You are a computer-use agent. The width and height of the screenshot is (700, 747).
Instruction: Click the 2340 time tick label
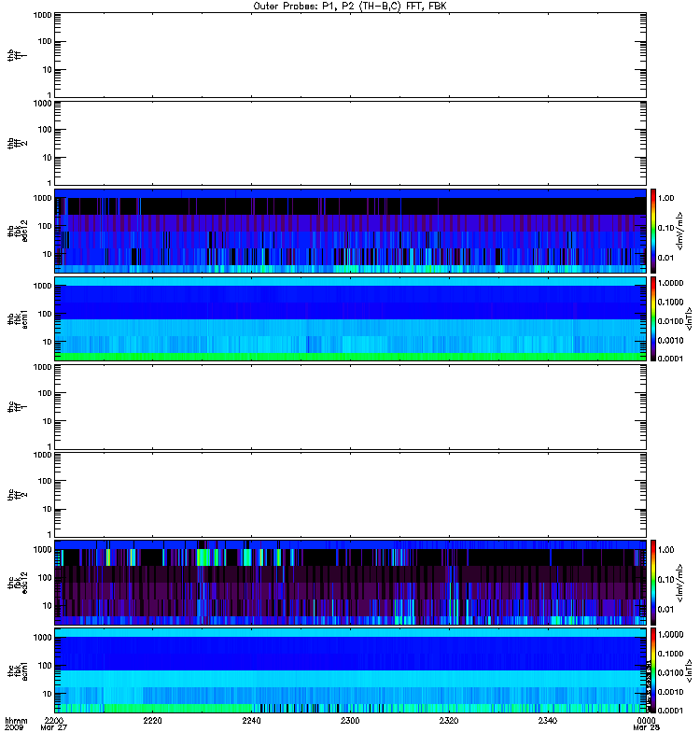click(x=548, y=721)
